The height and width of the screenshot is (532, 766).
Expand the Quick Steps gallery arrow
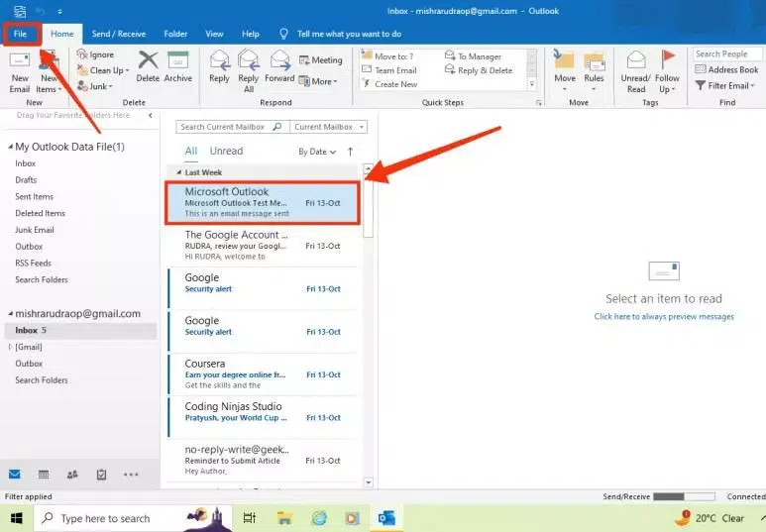[532, 84]
